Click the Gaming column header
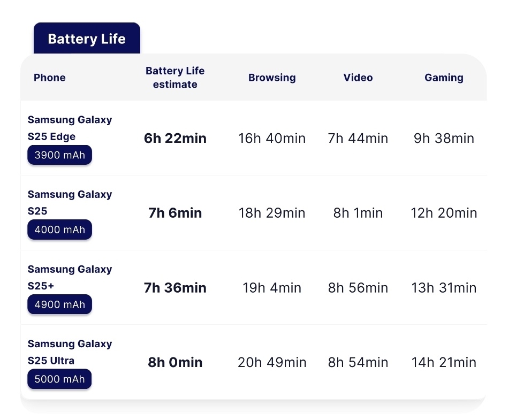This screenshot has height=420, width=516. coord(444,78)
